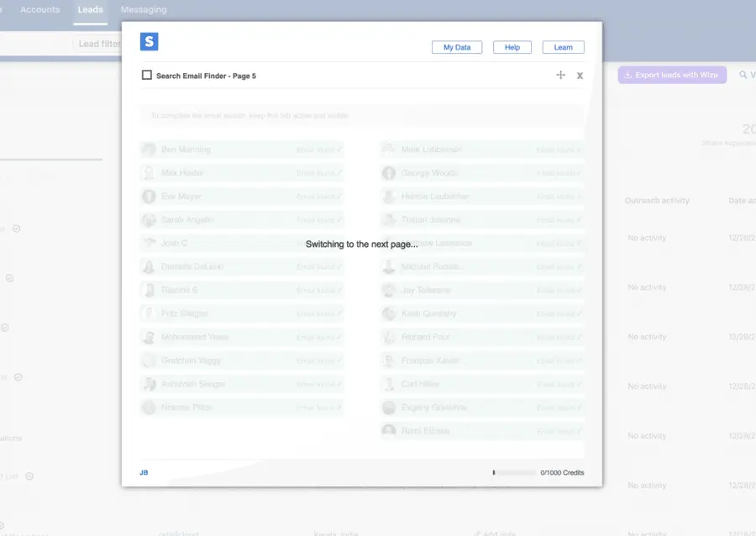
Task: Select the Sarah Angello row name
Action: click(187, 220)
